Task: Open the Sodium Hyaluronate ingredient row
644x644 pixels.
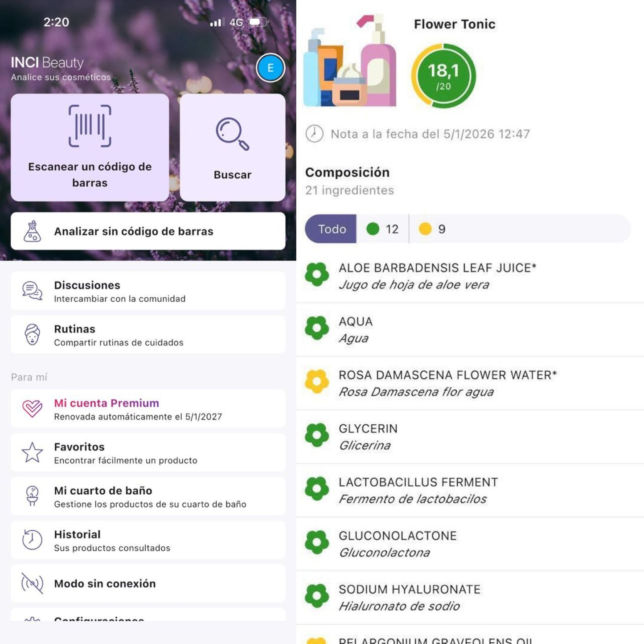Action: tap(470, 598)
